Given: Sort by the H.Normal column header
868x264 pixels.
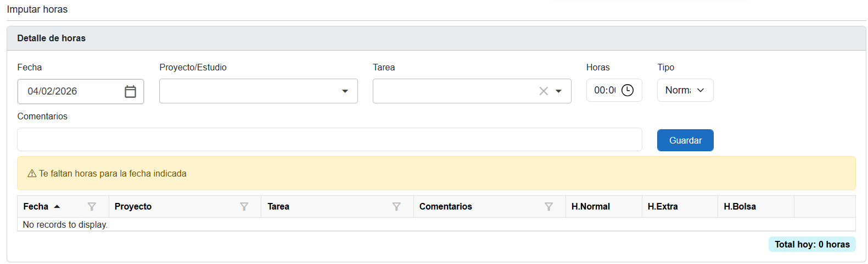Looking at the screenshot, I should (591, 207).
